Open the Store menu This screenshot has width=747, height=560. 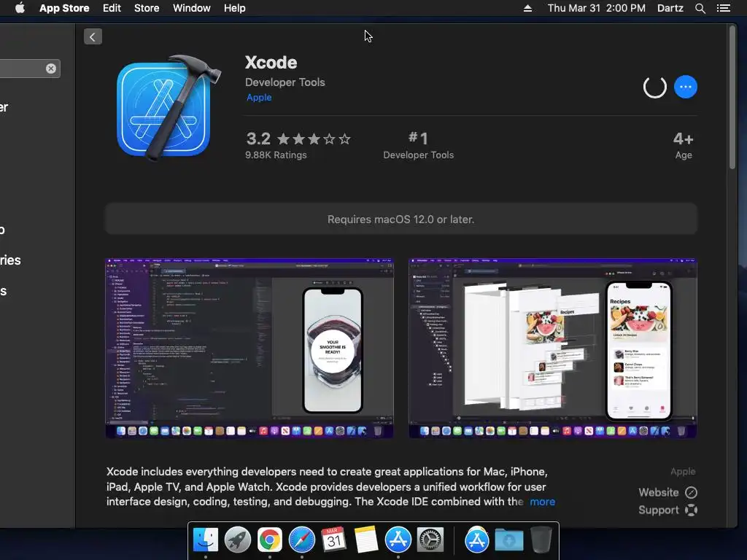pos(147,8)
